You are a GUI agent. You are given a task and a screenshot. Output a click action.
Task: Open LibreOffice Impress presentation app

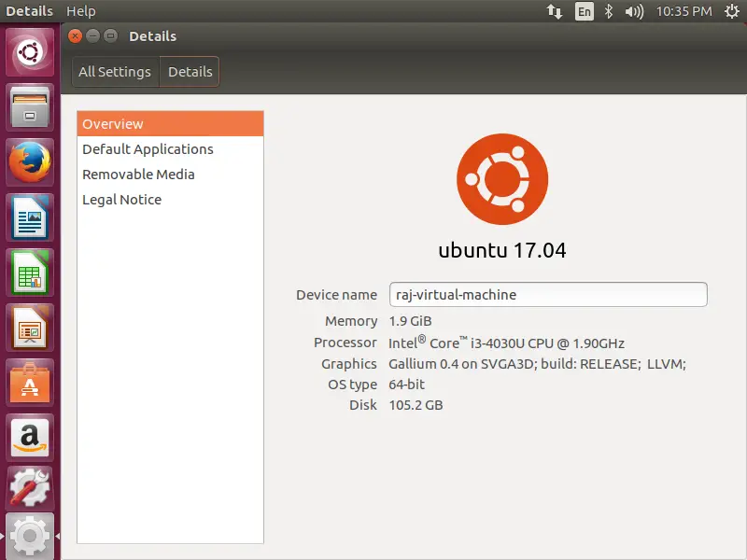30,329
